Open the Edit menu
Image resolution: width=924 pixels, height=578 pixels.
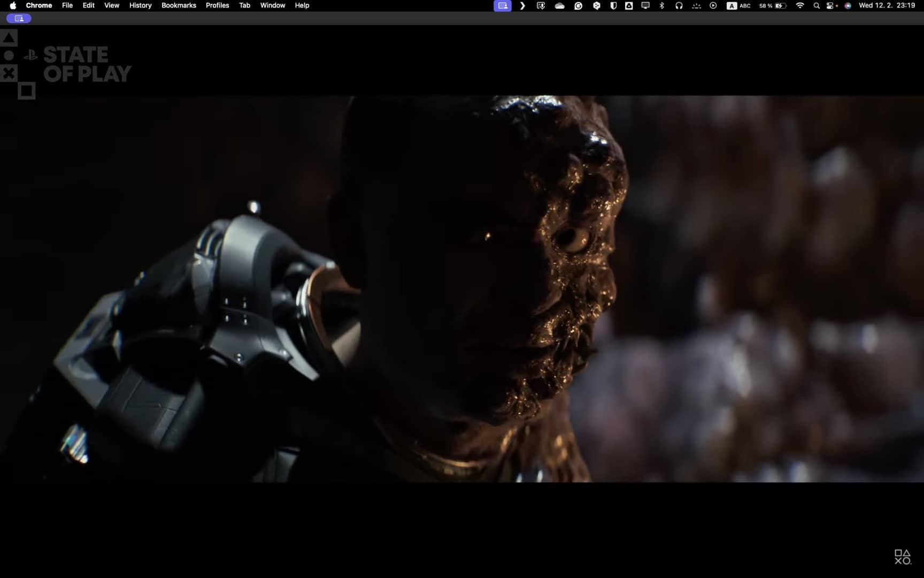click(x=89, y=5)
